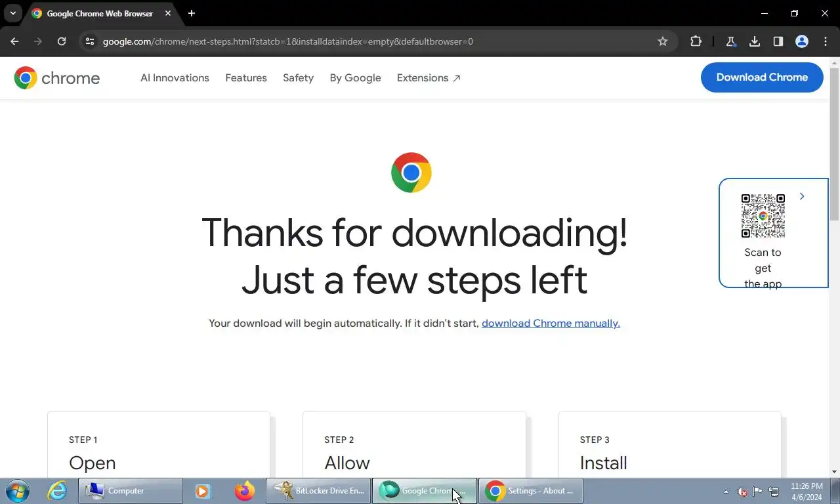Launch Firefox from the taskbar
The image size is (840, 504).
pyautogui.click(x=245, y=491)
